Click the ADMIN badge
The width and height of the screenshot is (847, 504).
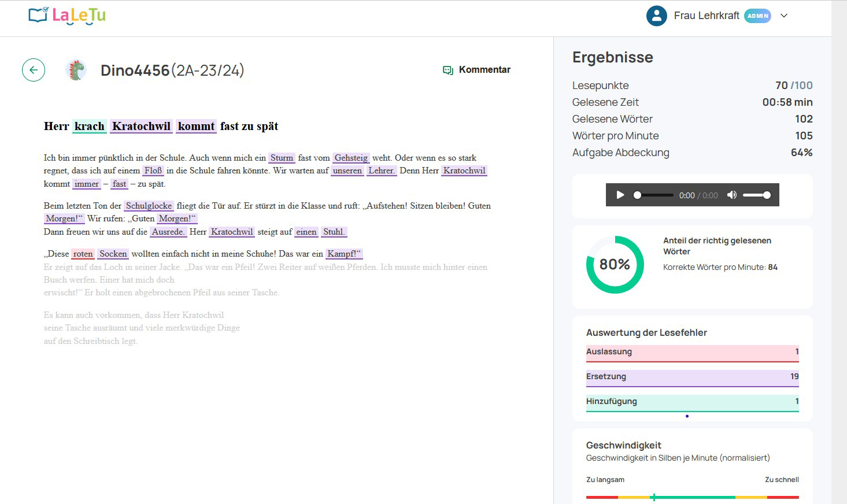pos(757,16)
